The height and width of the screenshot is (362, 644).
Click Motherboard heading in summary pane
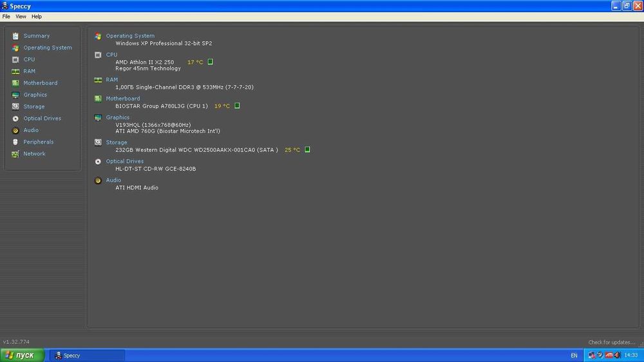pyautogui.click(x=123, y=99)
